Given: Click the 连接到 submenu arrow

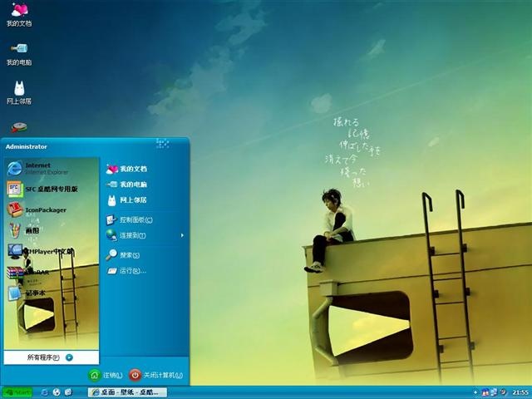Looking at the screenshot, I should [183, 235].
